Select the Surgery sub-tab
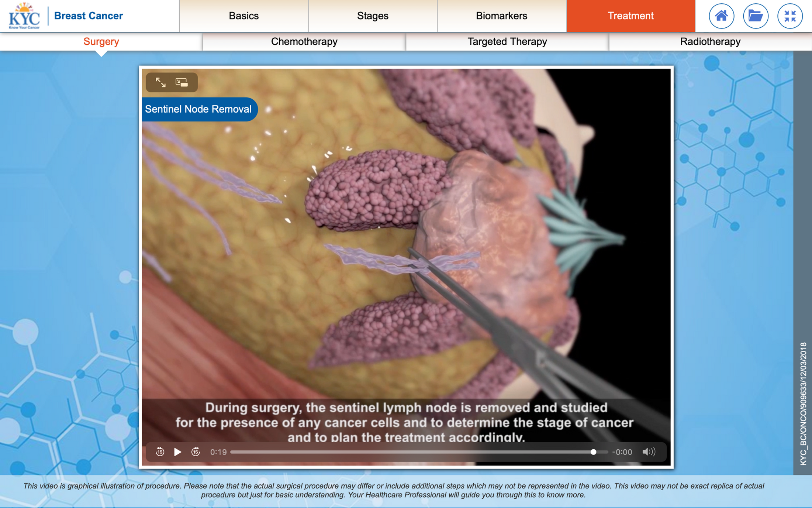The width and height of the screenshot is (812, 508). click(101, 41)
